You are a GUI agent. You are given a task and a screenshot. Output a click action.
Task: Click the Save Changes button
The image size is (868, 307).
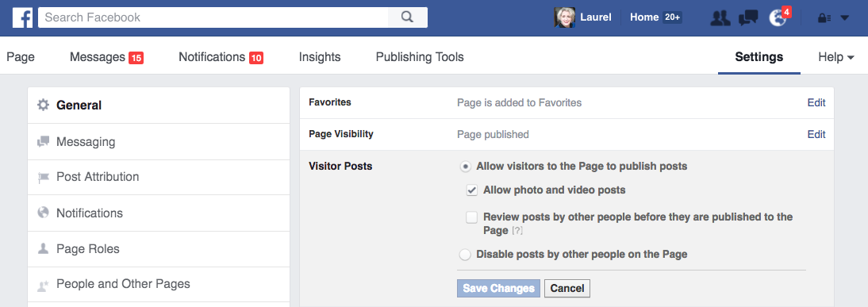point(498,288)
